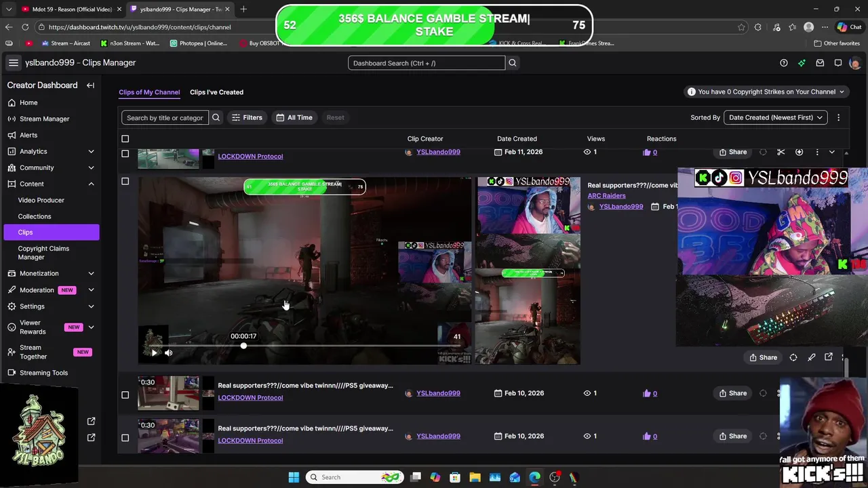Open the browser Chat sidebar button
The height and width of the screenshot is (488, 868).
[x=849, y=27]
